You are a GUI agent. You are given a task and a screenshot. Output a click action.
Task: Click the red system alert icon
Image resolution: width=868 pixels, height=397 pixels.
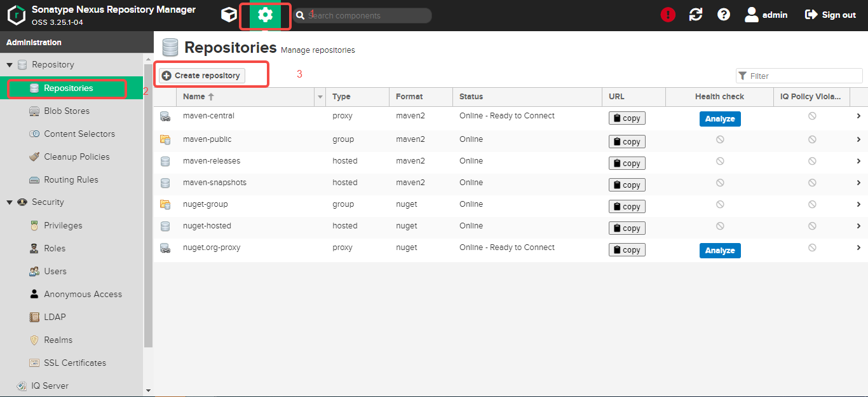[668, 15]
